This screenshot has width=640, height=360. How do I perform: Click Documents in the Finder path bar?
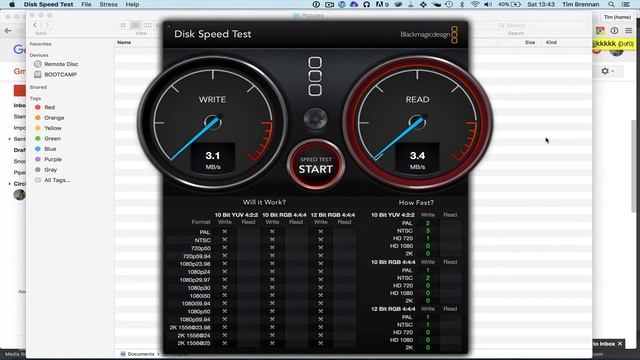(138, 354)
